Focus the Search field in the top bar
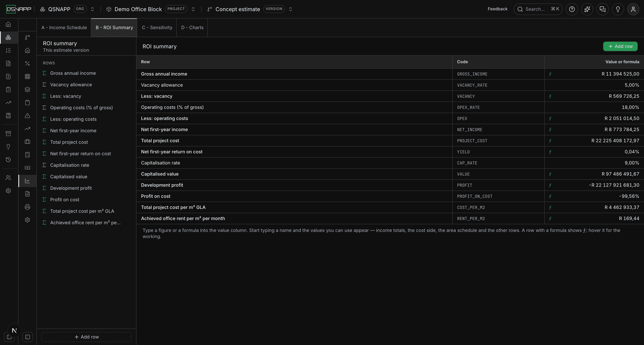 [538, 9]
